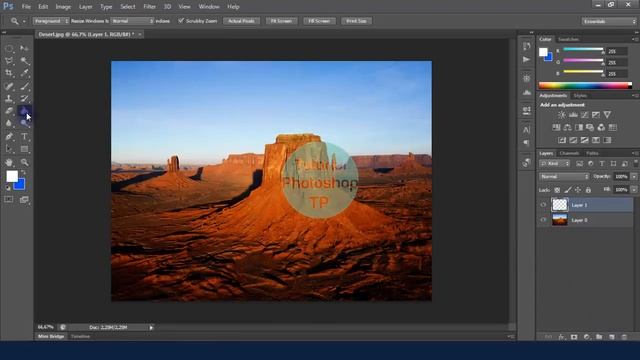Select the Horizontal Type tool
The width and height of the screenshot is (640, 360).
click(24, 136)
